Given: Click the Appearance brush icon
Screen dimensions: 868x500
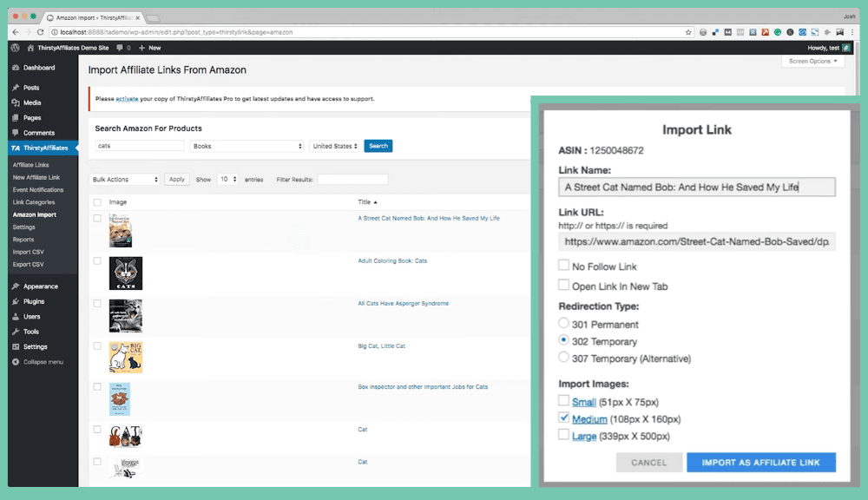Looking at the screenshot, I should click(16, 286).
